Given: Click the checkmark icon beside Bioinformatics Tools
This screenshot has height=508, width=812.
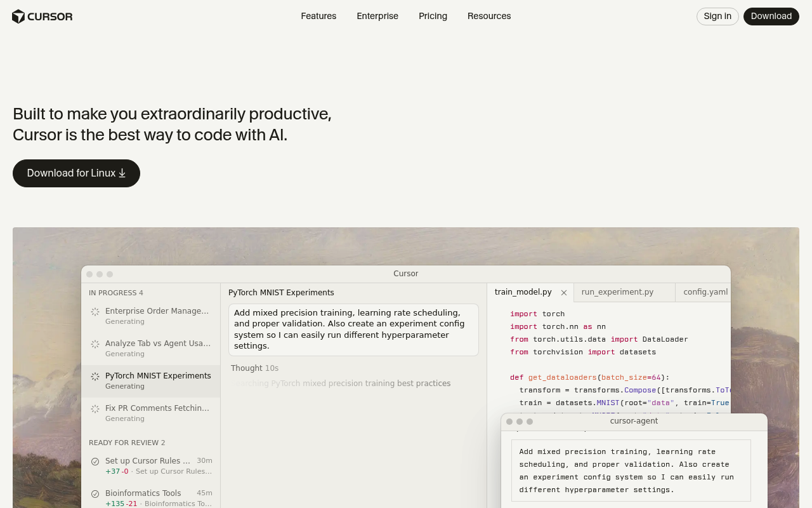Looking at the screenshot, I should click(x=95, y=493).
